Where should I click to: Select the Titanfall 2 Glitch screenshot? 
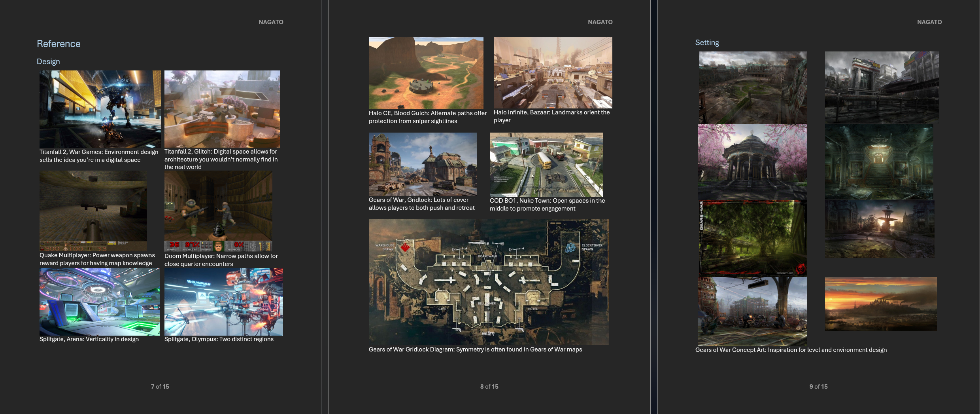point(222,109)
